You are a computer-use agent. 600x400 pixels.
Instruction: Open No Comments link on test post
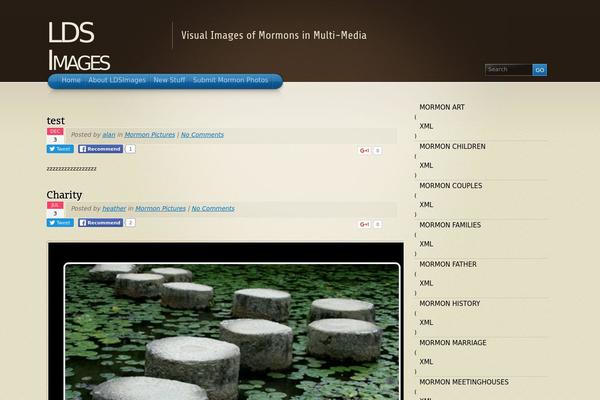pos(202,135)
